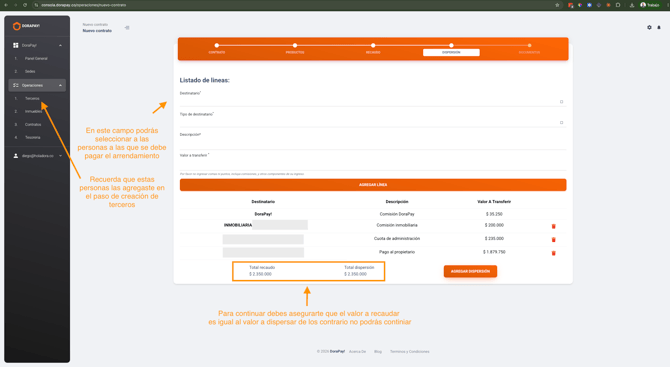Delete the Comisión inmobiliaria line
Image resolution: width=670 pixels, height=367 pixels.
tap(553, 226)
